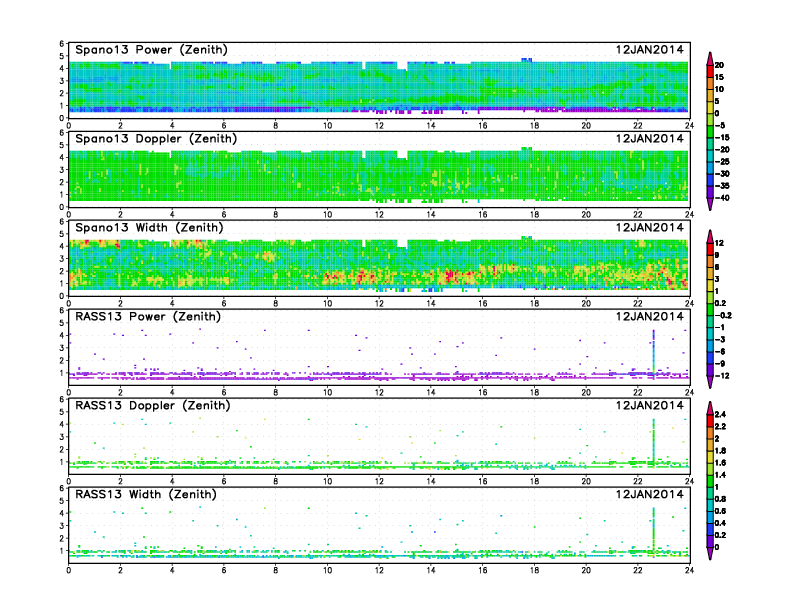Click the '1.4' label on the bottom colorbar

click(x=720, y=475)
